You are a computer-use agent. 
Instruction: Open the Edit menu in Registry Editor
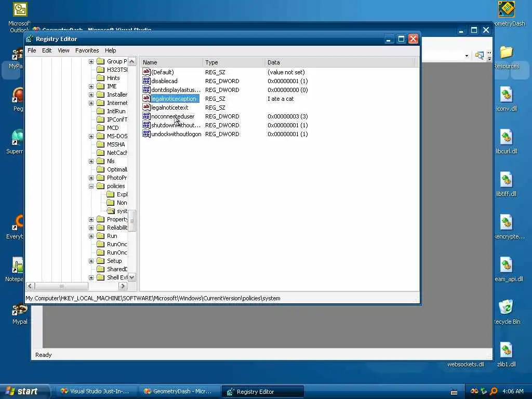(x=47, y=50)
